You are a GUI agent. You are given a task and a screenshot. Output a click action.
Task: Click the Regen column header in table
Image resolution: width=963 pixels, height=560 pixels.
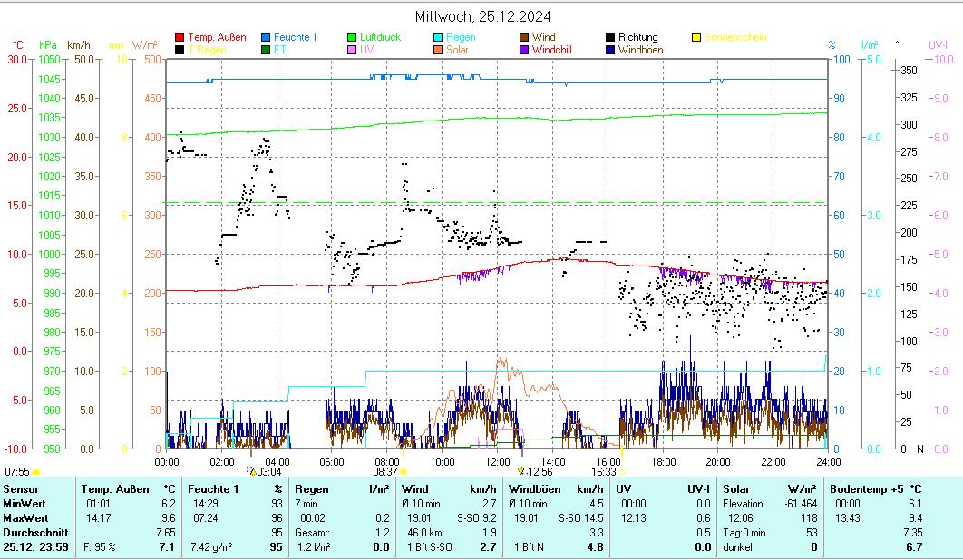[x=312, y=489]
